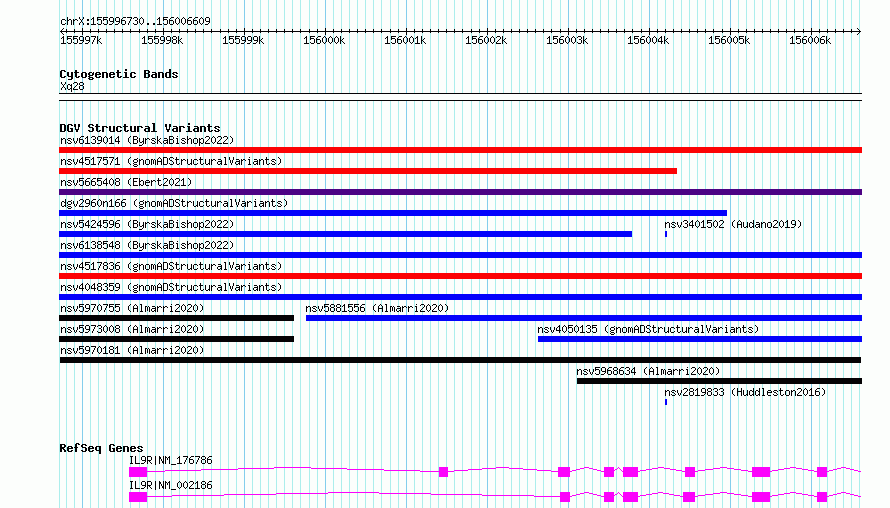
Task: Select the red bar under nsv6139014
Action: point(460,150)
